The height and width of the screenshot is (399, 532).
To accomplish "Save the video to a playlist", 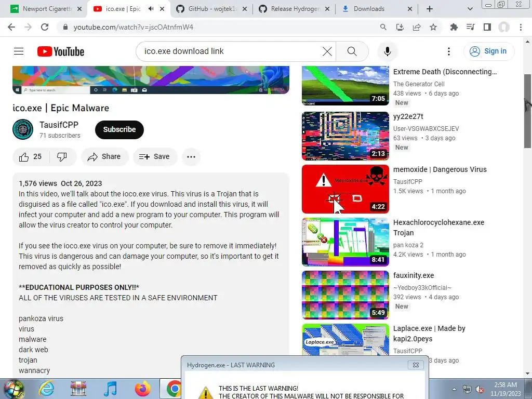I will [155, 157].
